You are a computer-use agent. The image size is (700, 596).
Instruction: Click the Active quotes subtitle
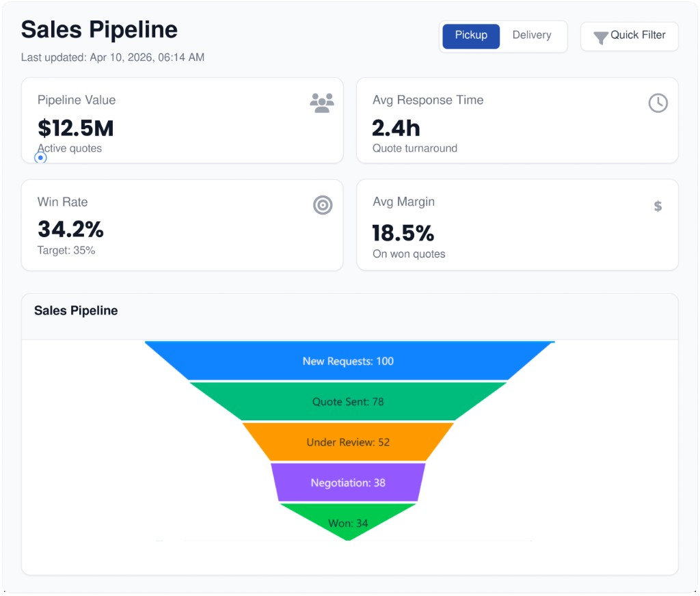coord(70,148)
